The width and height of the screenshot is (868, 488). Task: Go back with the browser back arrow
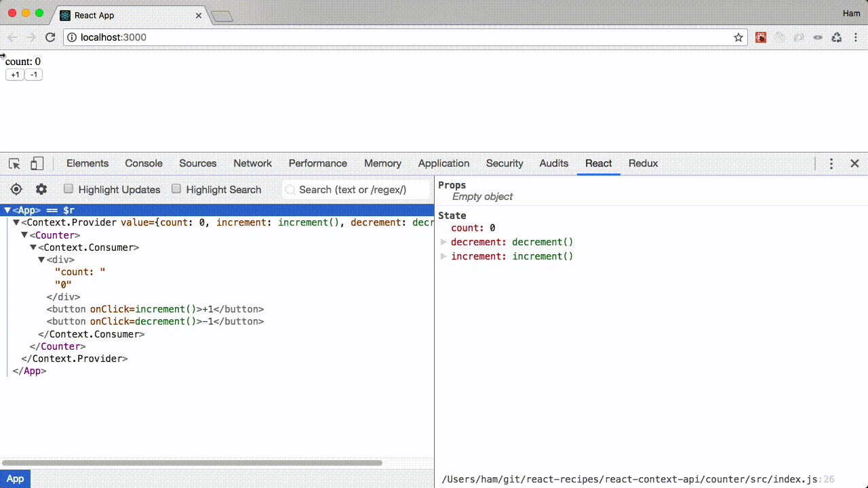(12, 37)
